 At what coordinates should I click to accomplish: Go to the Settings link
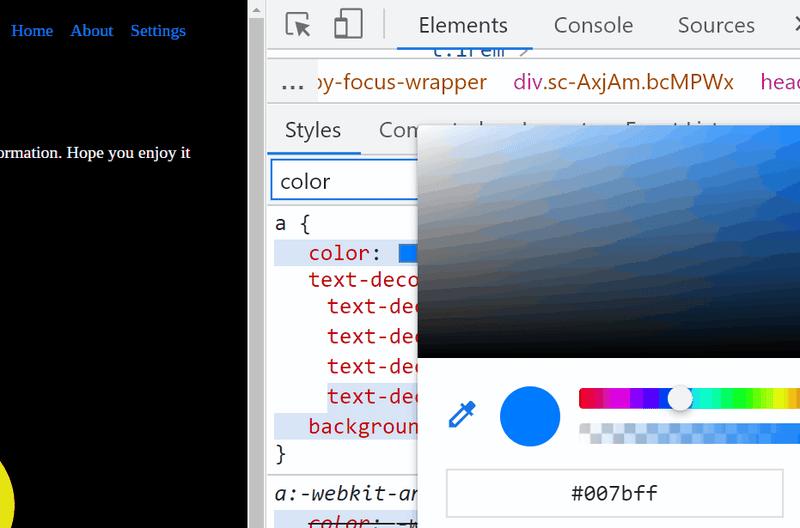tap(158, 31)
